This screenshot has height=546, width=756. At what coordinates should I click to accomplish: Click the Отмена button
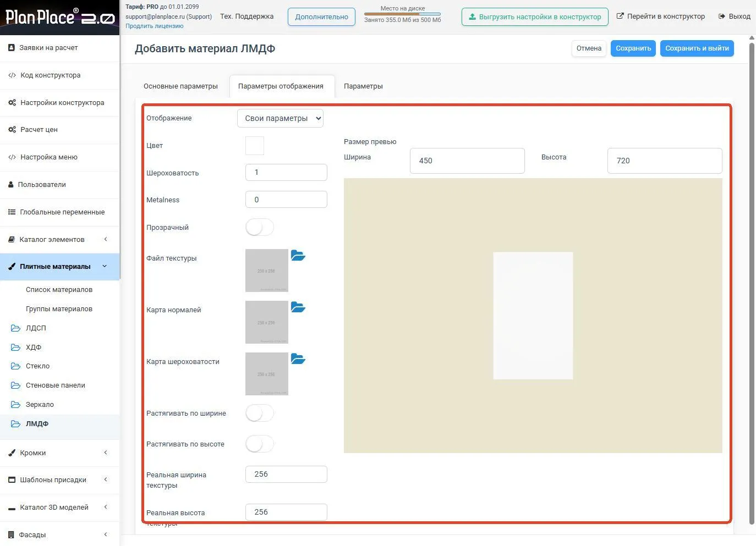589,48
